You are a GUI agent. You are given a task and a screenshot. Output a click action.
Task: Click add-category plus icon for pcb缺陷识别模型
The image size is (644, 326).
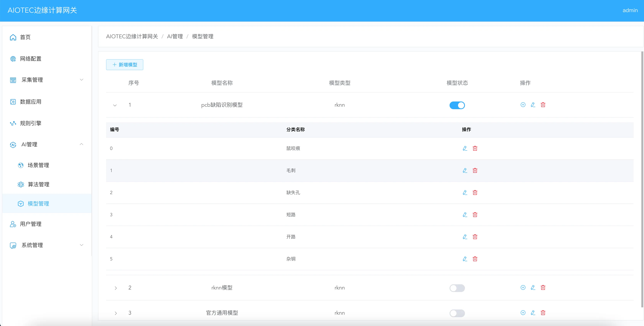523,105
